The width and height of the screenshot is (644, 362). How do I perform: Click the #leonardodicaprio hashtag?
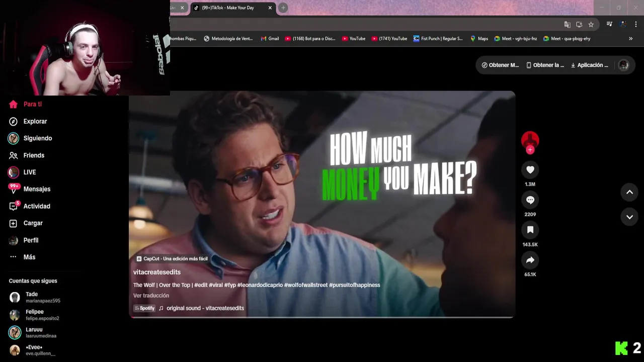[x=260, y=285]
